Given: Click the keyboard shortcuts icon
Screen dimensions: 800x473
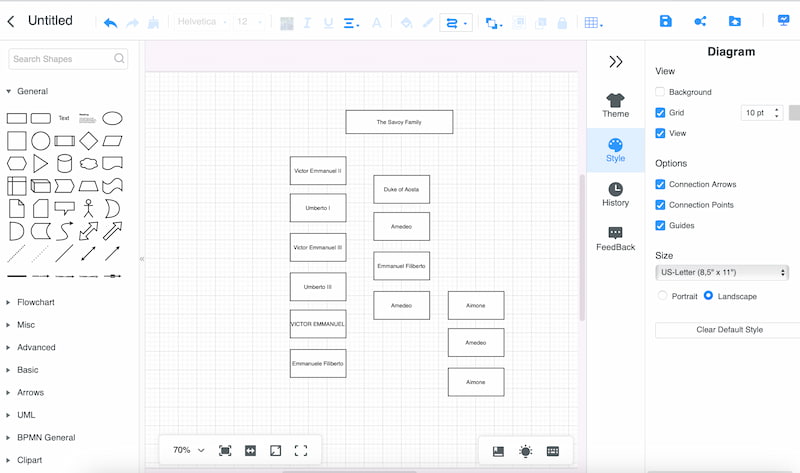Looking at the screenshot, I should (553, 451).
